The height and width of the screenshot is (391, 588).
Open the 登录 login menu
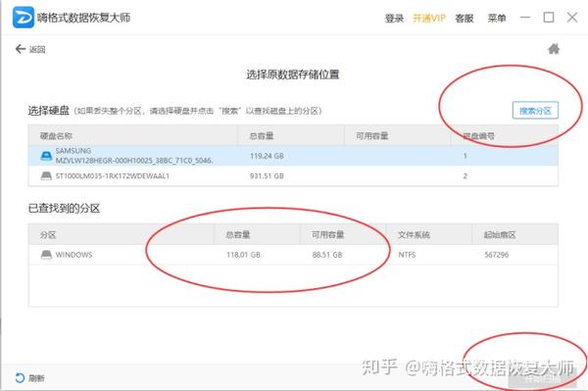tap(394, 18)
